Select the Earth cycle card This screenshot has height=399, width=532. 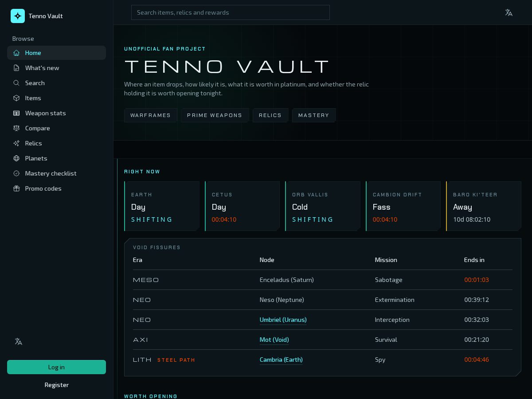point(162,206)
